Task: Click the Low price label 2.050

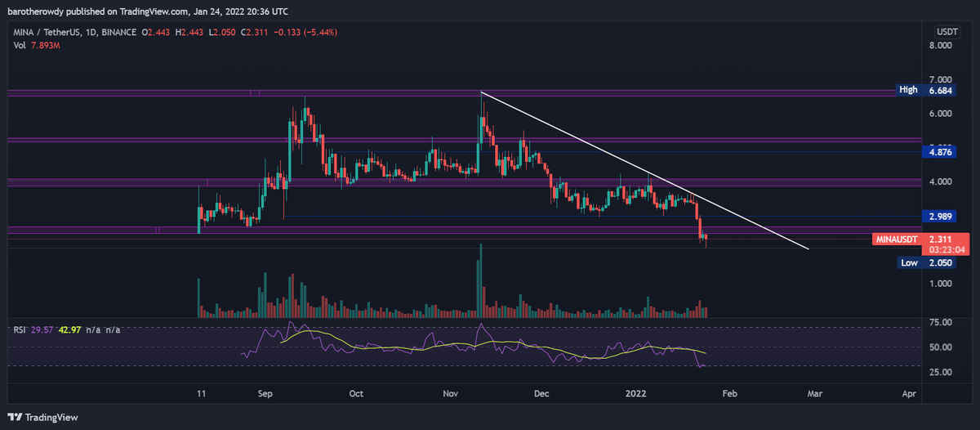Action: click(926, 263)
